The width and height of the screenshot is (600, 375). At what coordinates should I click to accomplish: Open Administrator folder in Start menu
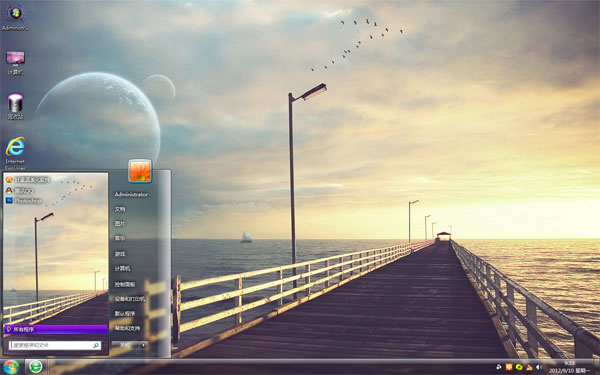[x=131, y=194]
